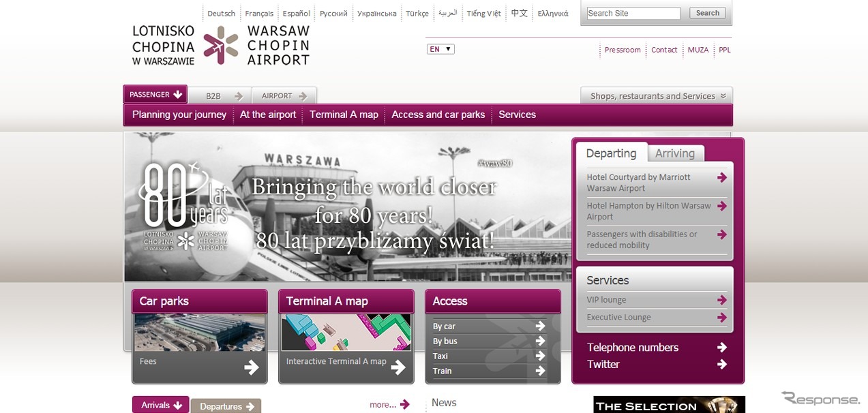Screen dimensions: 868x413
Task: Click the Car parks Fees arrow
Action: pyautogui.click(x=252, y=368)
